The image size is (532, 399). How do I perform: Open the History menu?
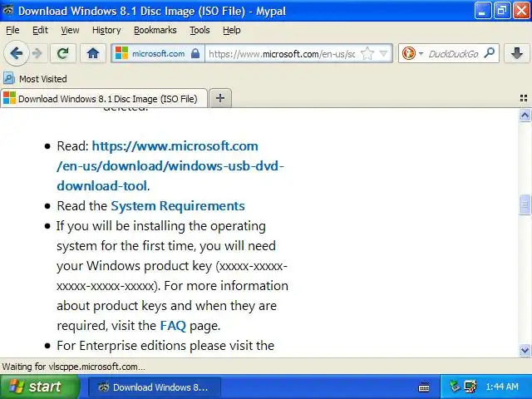tap(106, 30)
